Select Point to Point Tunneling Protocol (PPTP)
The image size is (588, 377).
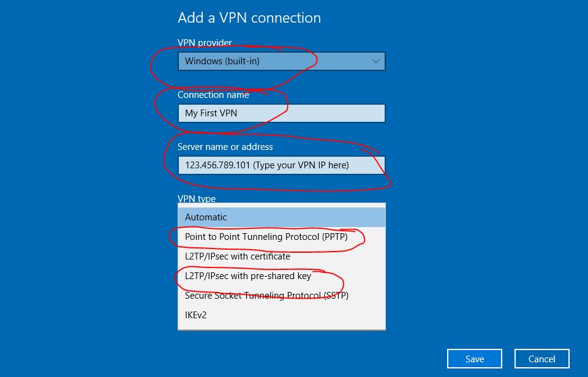pos(282,237)
